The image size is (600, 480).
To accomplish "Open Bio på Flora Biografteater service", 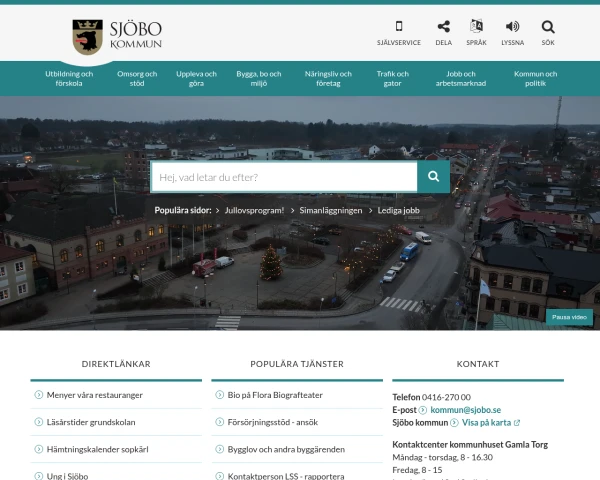I will coord(275,395).
